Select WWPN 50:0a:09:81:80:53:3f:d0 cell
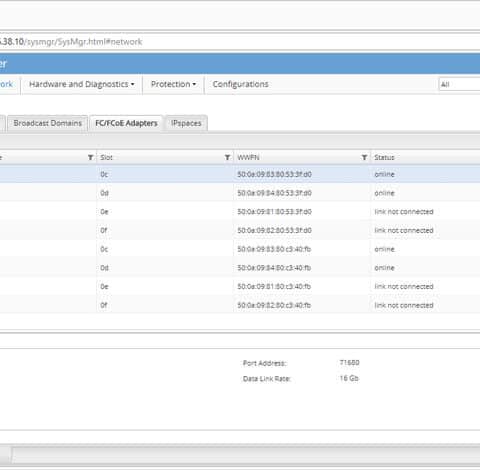This screenshot has width=480, height=470. [274, 212]
